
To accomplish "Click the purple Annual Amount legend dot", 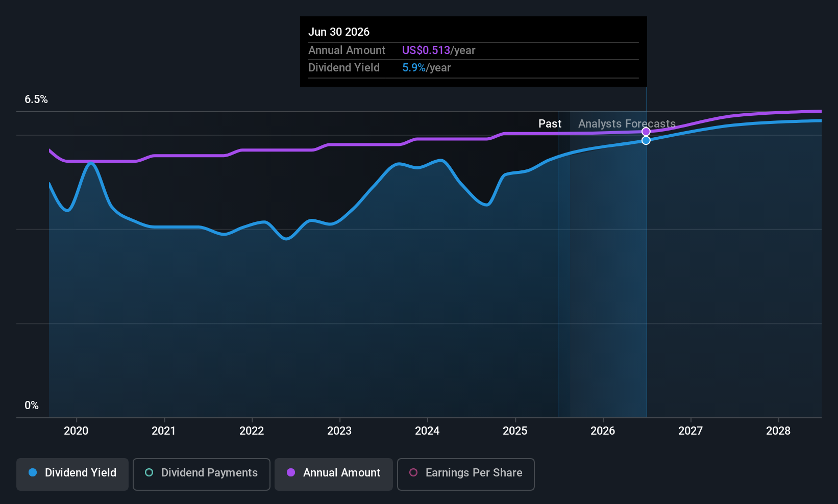I will pos(291,472).
